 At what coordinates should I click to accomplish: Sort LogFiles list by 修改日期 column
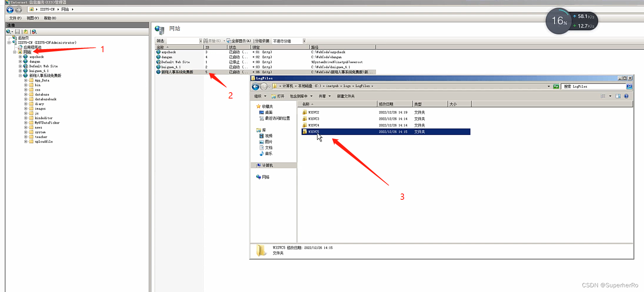coord(395,104)
